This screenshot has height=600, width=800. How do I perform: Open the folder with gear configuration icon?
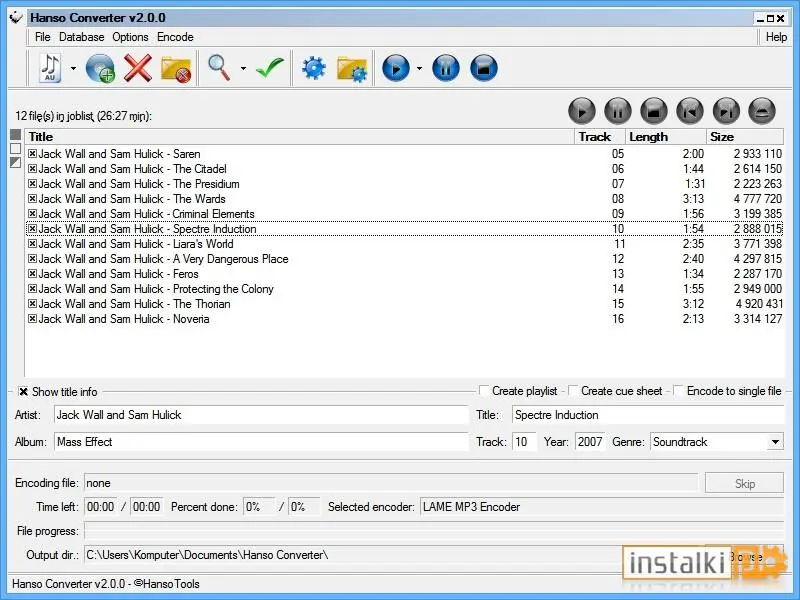pyautogui.click(x=352, y=69)
